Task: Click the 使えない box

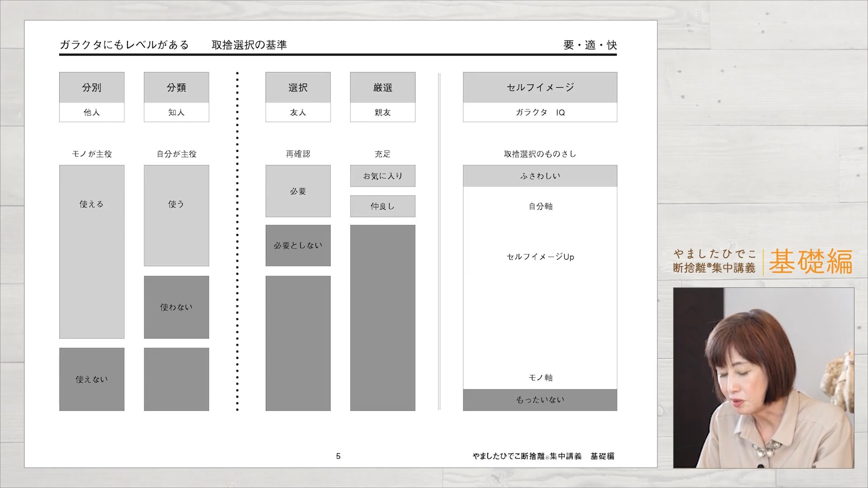Action: point(91,379)
